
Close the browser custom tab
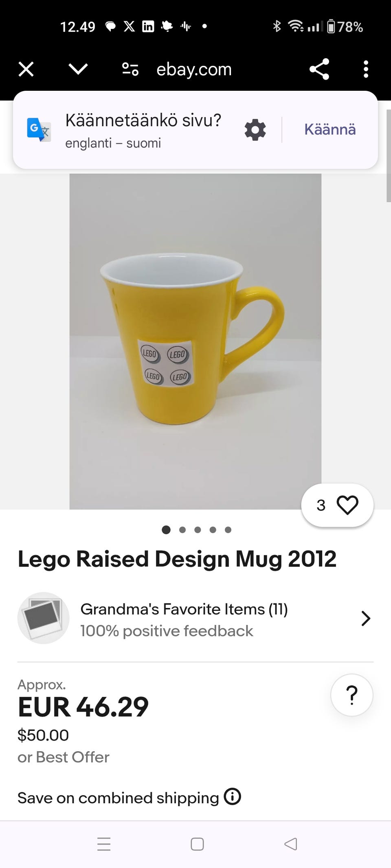tap(26, 69)
